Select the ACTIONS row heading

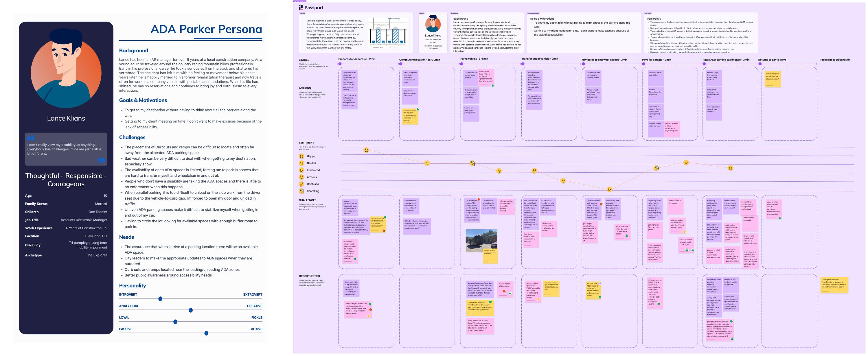[x=305, y=88]
